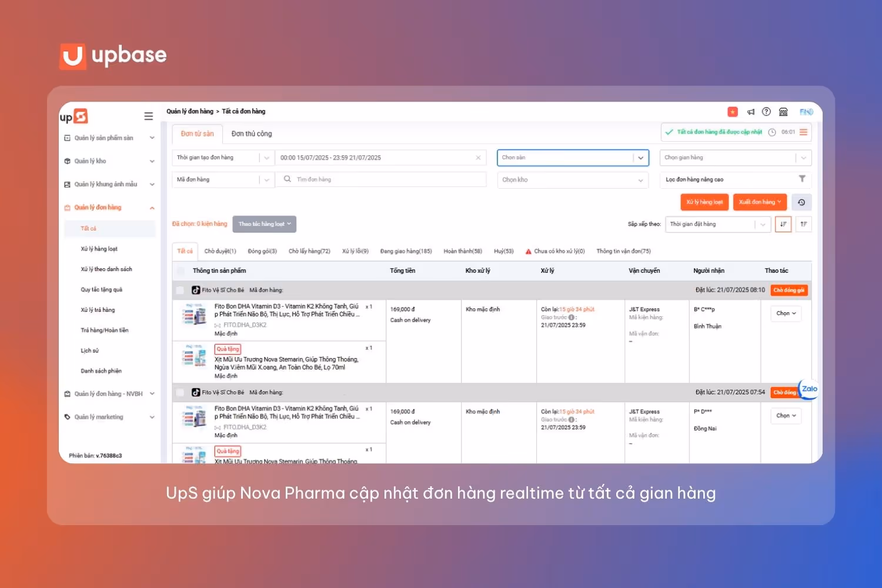Select the Chờ duyệt(1) status tab
Image resolution: width=882 pixels, height=588 pixels.
click(220, 251)
